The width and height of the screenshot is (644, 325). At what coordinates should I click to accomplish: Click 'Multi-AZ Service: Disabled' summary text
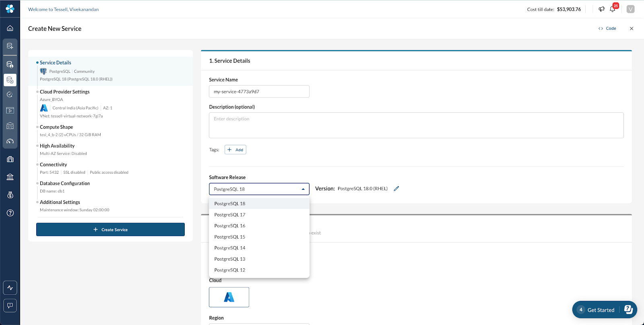point(63,154)
